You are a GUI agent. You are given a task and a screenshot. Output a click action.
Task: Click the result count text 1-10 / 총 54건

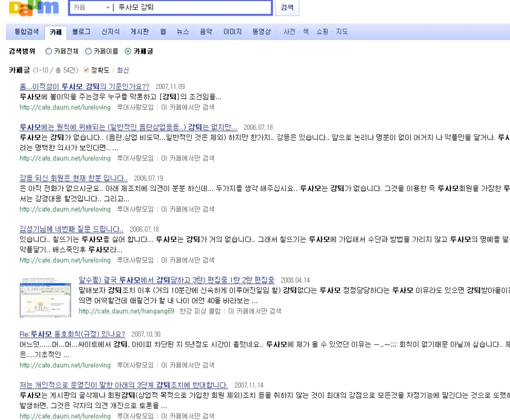tap(56, 70)
